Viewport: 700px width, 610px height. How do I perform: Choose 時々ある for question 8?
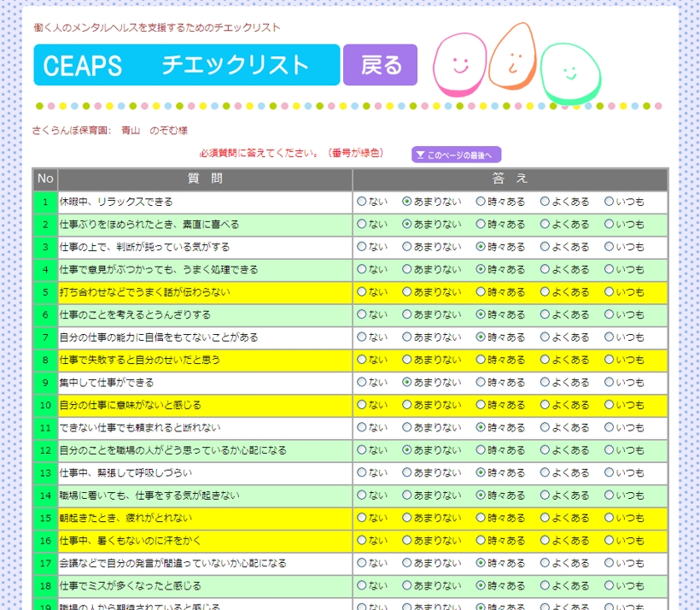click(481, 360)
